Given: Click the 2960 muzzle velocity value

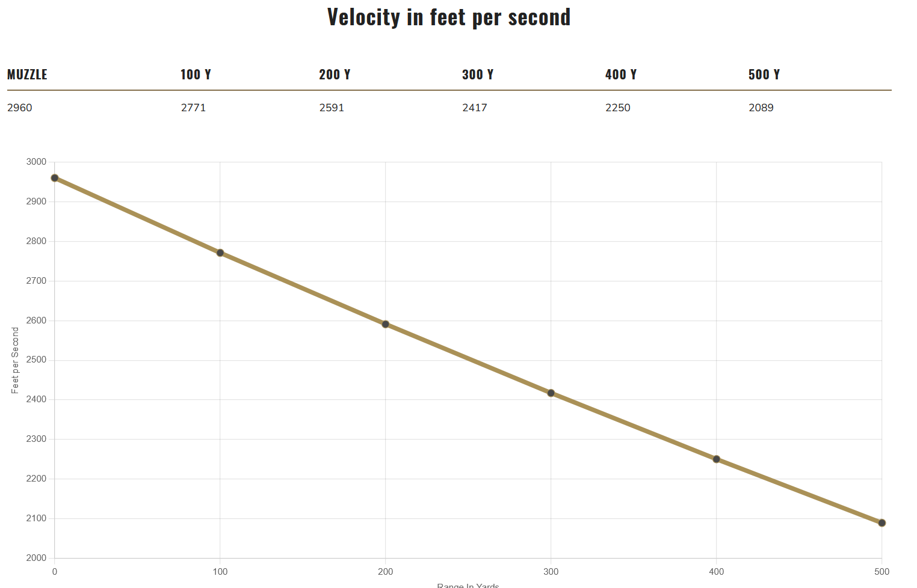Looking at the screenshot, I should (20, 108).
